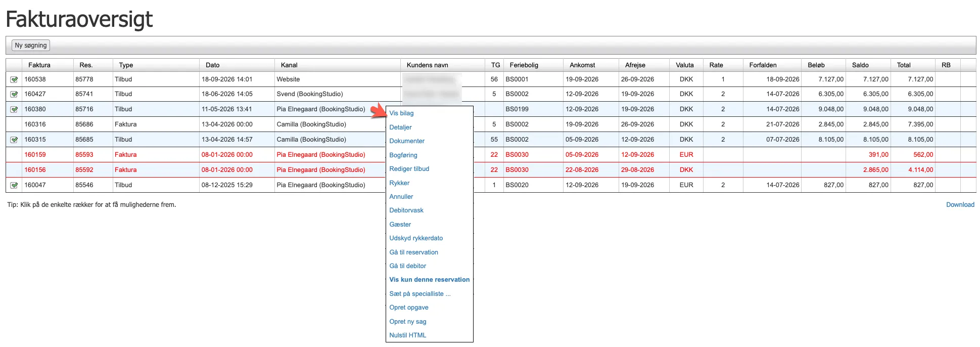Viewport: 980px width, 347px height.
Task: Choose Rediger tilbud menu entry
Action: tap(409, 169)
